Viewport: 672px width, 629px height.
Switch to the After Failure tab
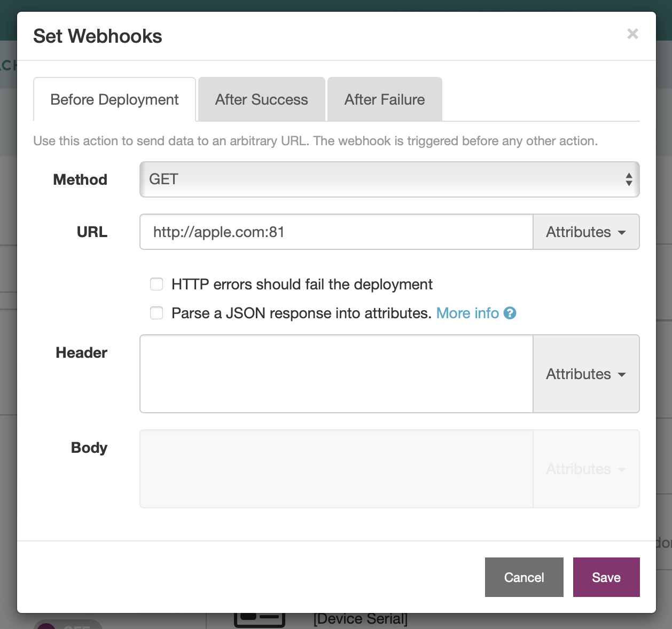click(x=385, y=99)
